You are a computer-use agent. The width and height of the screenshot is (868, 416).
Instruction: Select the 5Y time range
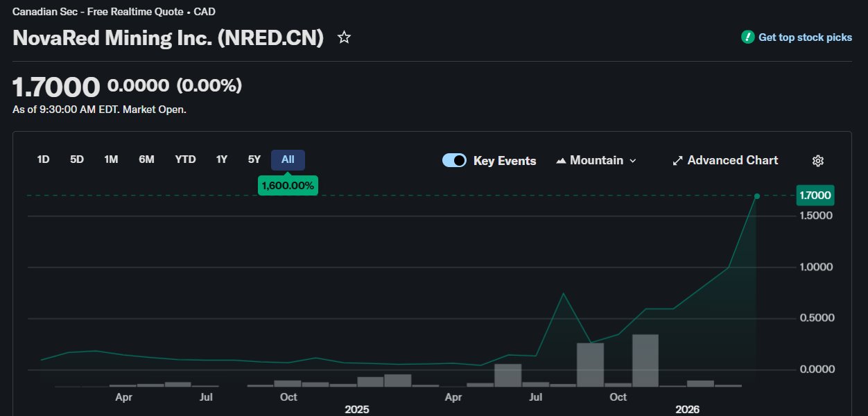pos(254,159)
